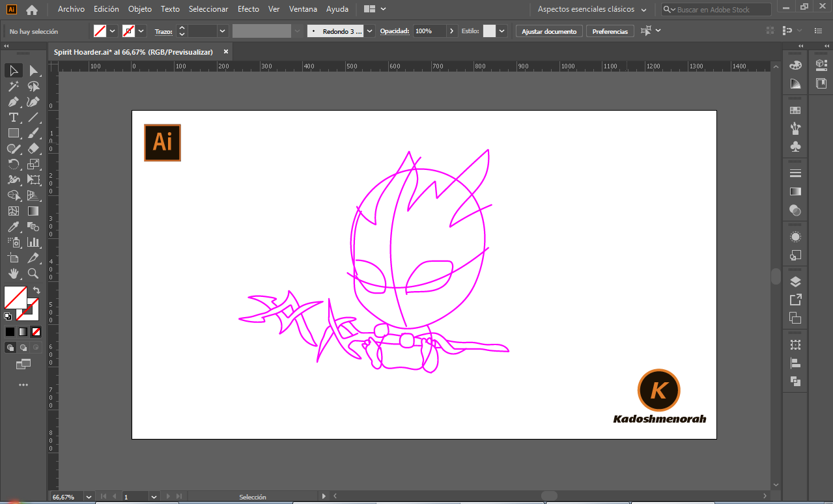Select the Hand tool
Image resolution: width=833 pixels, height=504 pixels.
(14, 273)
